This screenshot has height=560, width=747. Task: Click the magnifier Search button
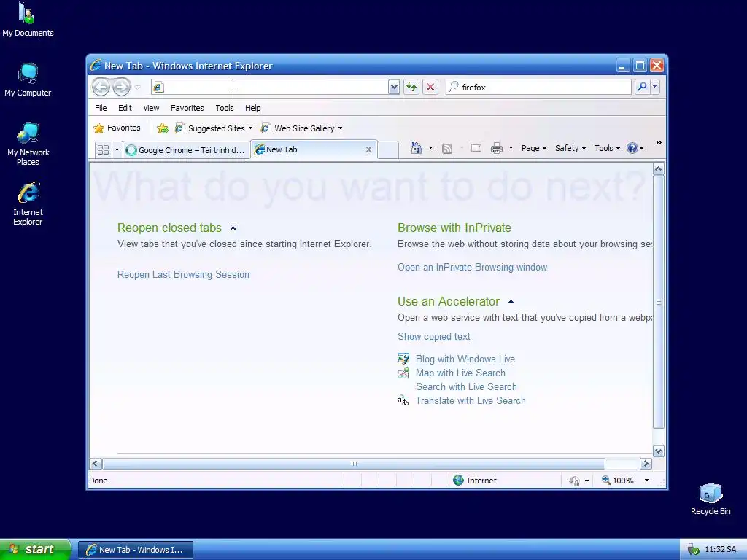click(x=642, y=87)
